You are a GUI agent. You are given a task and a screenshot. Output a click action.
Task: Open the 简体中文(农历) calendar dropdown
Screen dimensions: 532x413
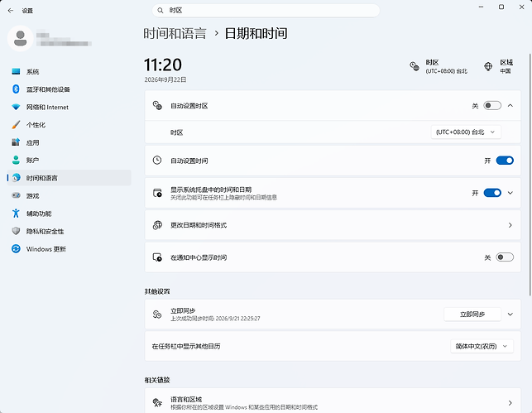[482, 346]
